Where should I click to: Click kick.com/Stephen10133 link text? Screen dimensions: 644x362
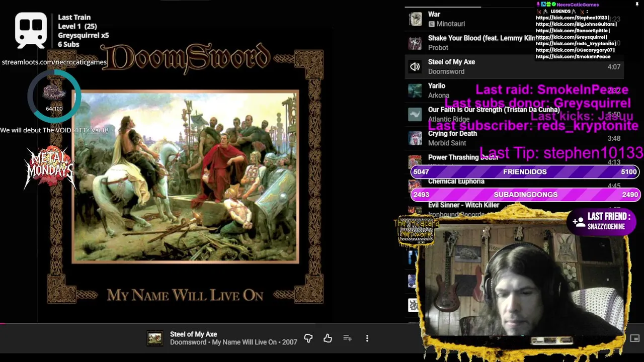point(573,18)
